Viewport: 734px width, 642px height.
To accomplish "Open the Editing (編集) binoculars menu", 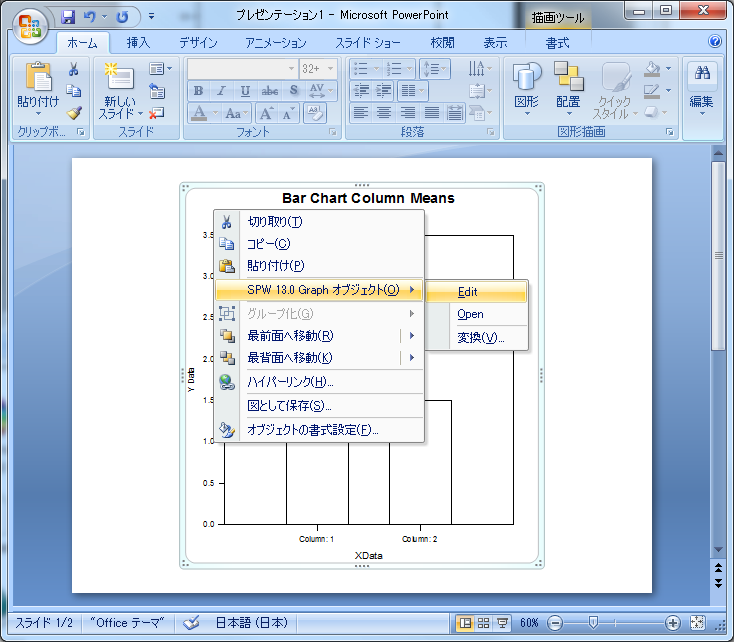I will click(x=702, y=88).
